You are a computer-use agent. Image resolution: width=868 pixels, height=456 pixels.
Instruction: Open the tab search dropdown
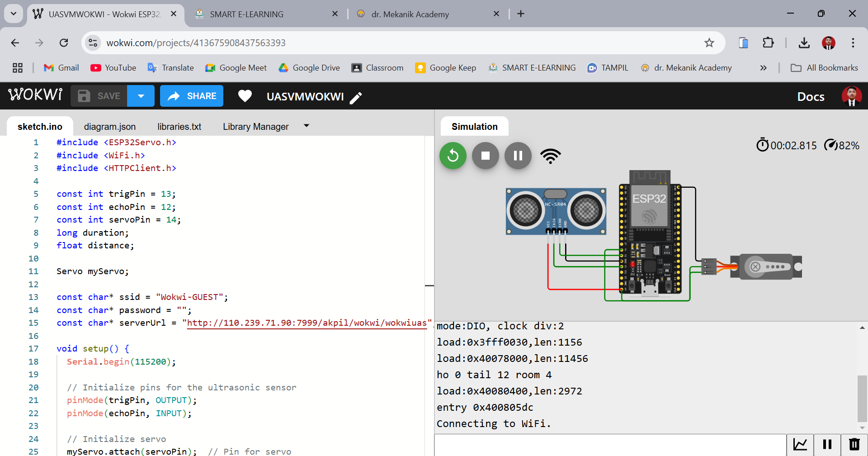(x=14, y=14)
